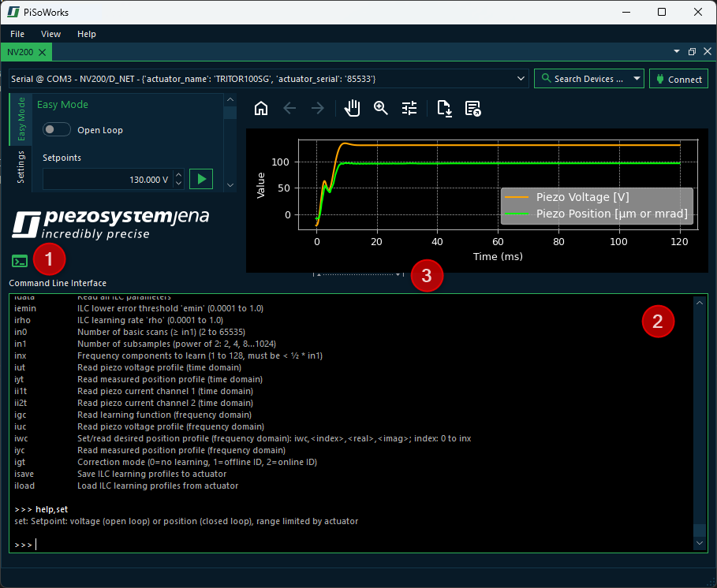717x588 pixels.
Task: Click the green apply setpoint play button
Action: click(x=201, y=179)
